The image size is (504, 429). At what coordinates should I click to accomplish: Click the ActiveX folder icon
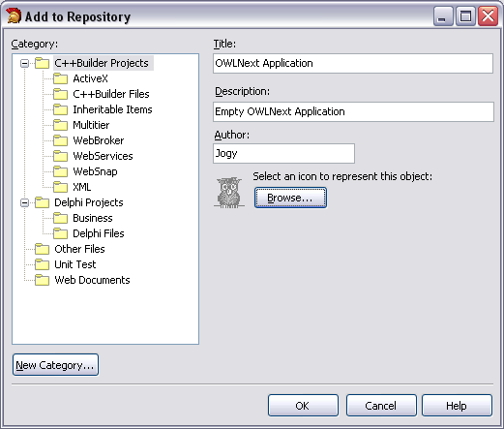click(61, 78)
